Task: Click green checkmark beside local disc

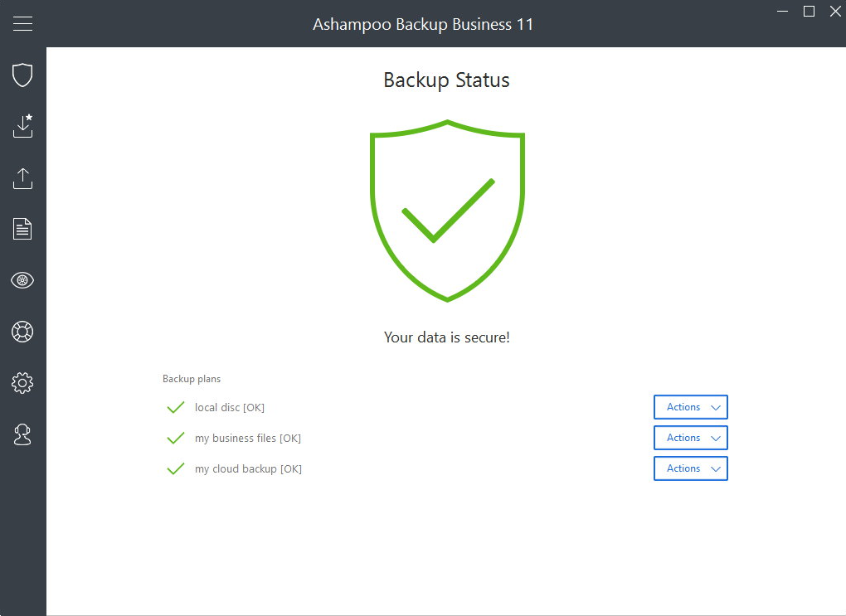Action: [176, 407]
